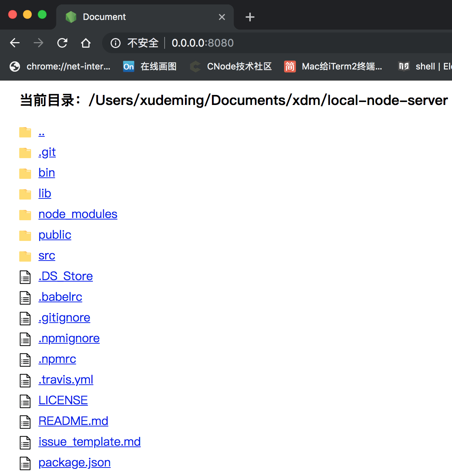
Task: Click the 不安全 security label
Action: (x=143, y=43)
